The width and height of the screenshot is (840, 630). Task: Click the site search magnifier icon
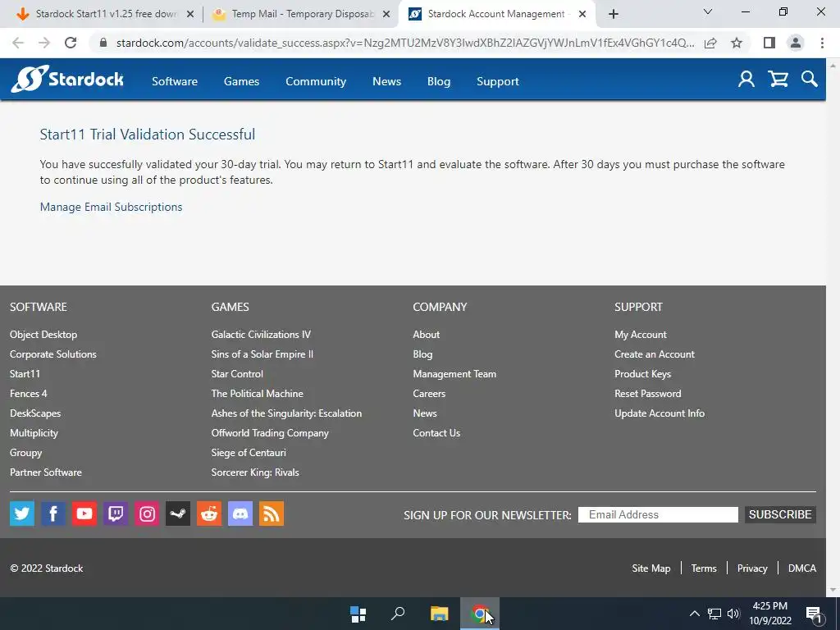tap(810, 80)
